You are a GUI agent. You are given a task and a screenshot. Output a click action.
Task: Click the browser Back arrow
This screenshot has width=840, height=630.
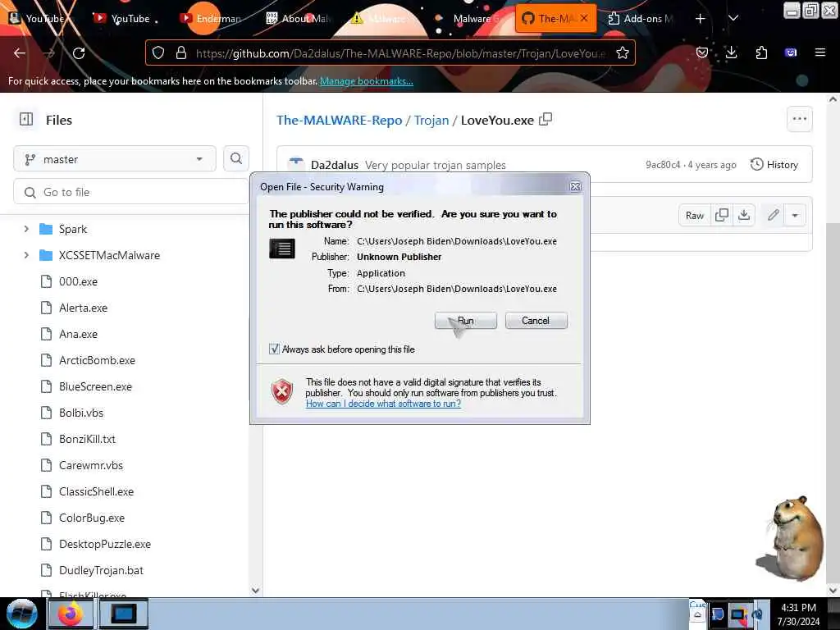tap(20, 53)
